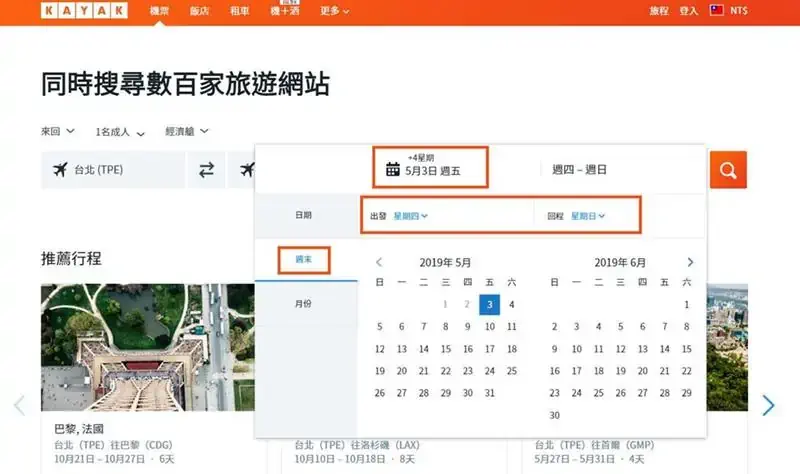Click the calendar icon beside 5月3日
The width and height of the screenshot is (800, 474).
tap(393, 169)
